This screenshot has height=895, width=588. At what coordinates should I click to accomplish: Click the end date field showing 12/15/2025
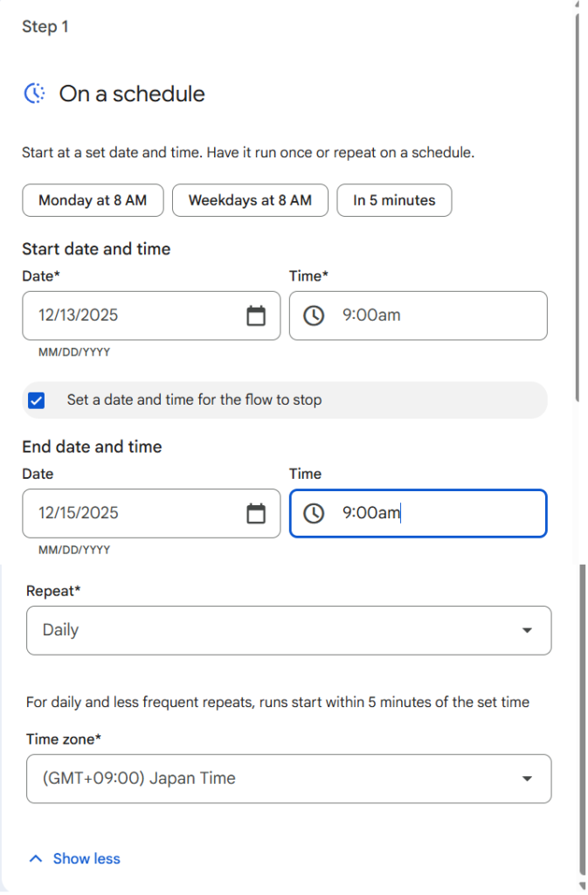pyautogui.click(x=131, y=513)
